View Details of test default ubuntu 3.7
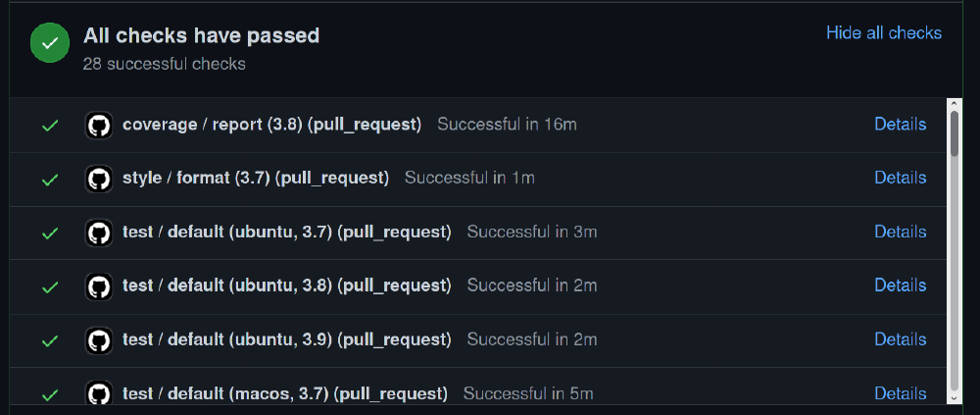Viewport: 980px width, 415px height. (900, 232)
